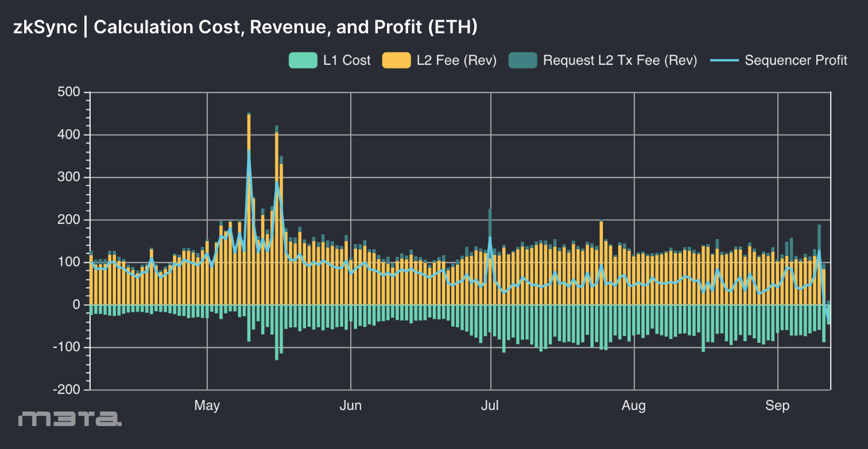The image size is (868, 449).
Task: Click the Jul x-axis label
Action: tap(490, 406)
